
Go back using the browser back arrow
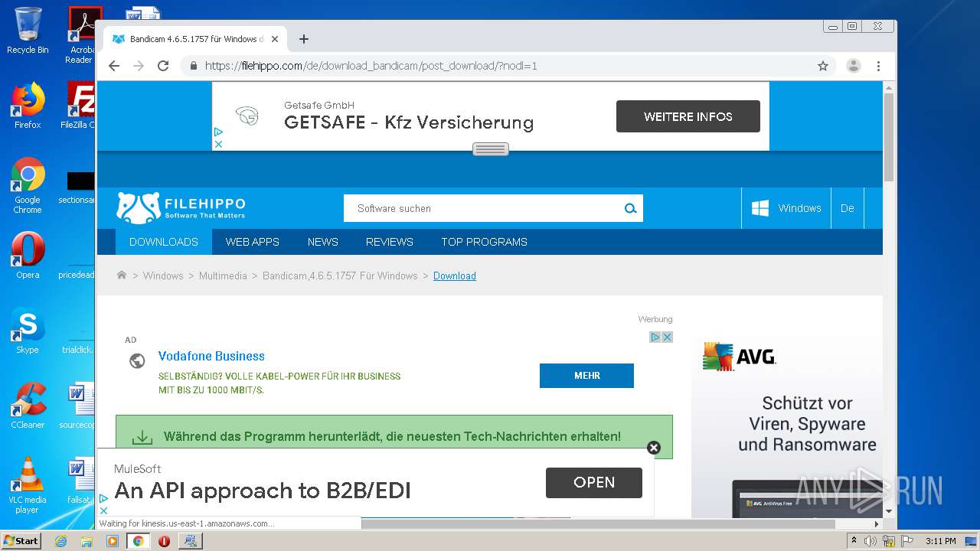[x=114, y=66]
